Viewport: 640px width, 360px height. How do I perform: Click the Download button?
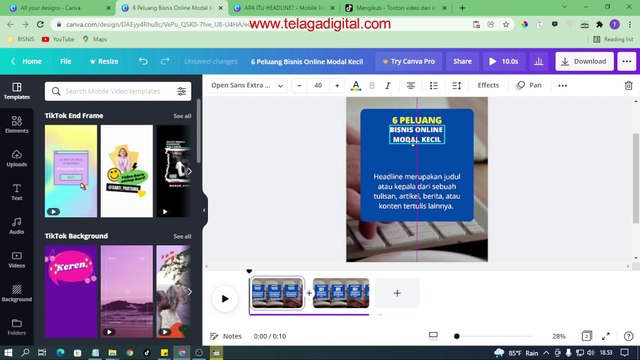pyautogui.click(x=584, y=61)
